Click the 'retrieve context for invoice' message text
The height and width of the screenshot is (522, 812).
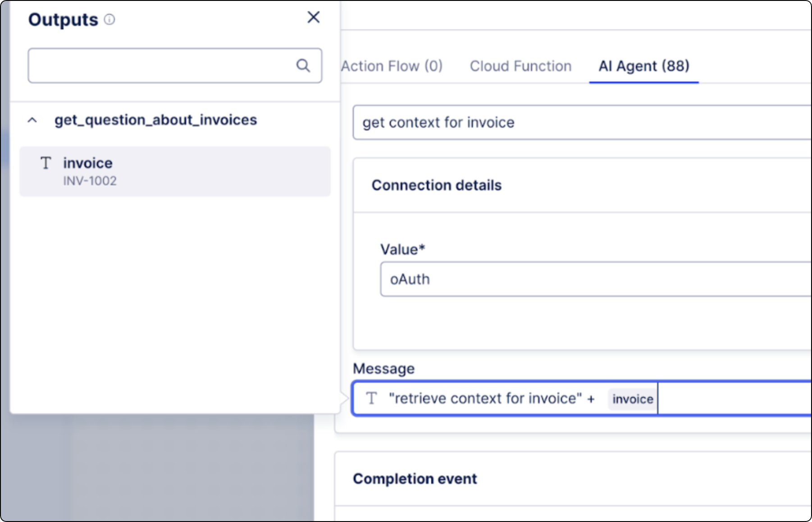click(x=485, y=398)
